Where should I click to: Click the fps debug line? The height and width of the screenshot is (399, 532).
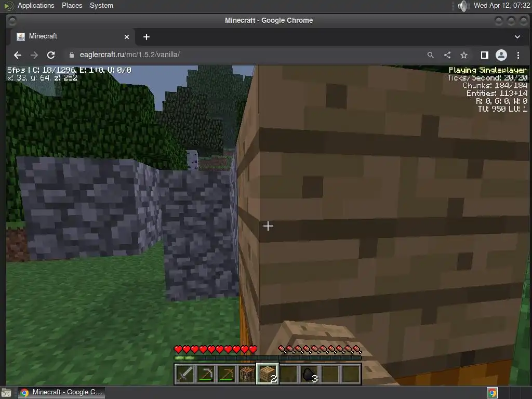[x=69, y=70]
